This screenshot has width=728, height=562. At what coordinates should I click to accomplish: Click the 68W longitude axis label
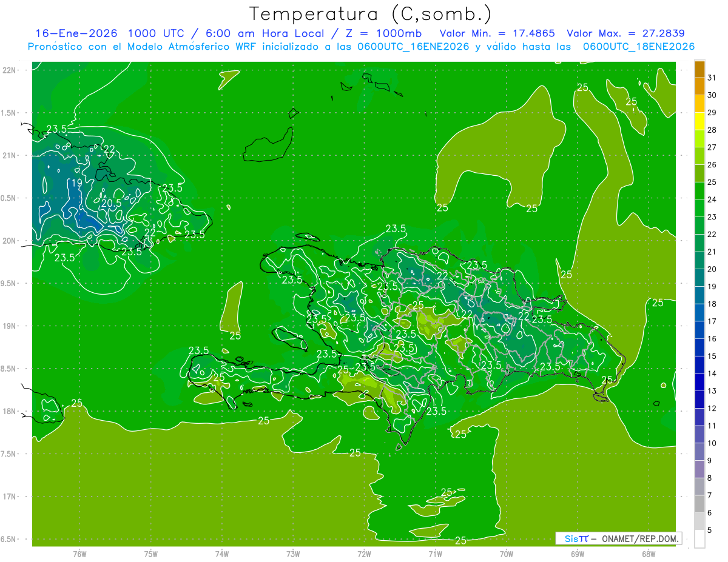coord(649,554)
